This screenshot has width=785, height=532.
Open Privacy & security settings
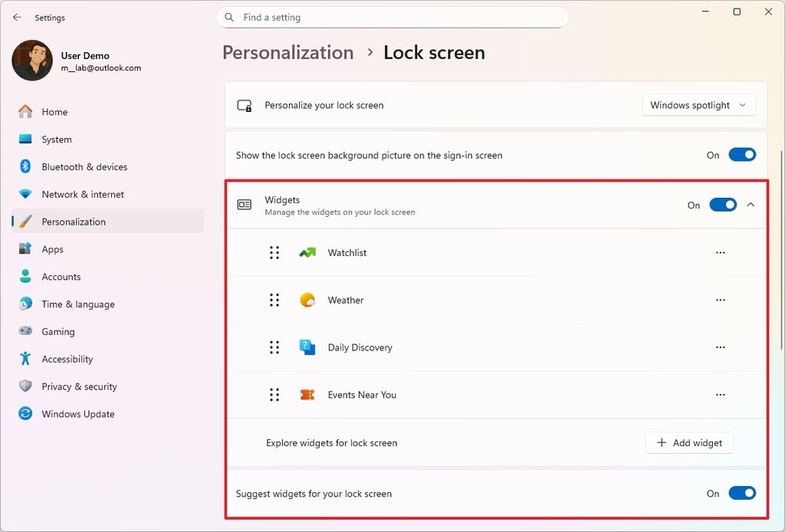79,386
